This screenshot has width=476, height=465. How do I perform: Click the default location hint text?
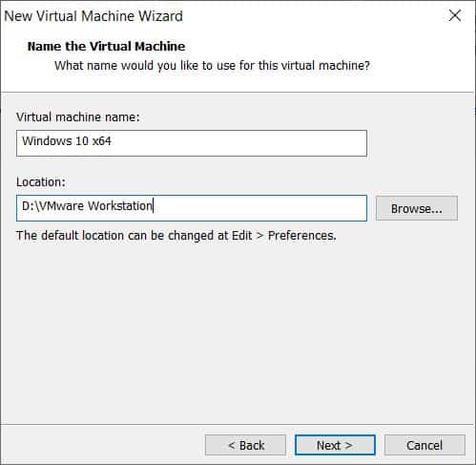(176, 236)
